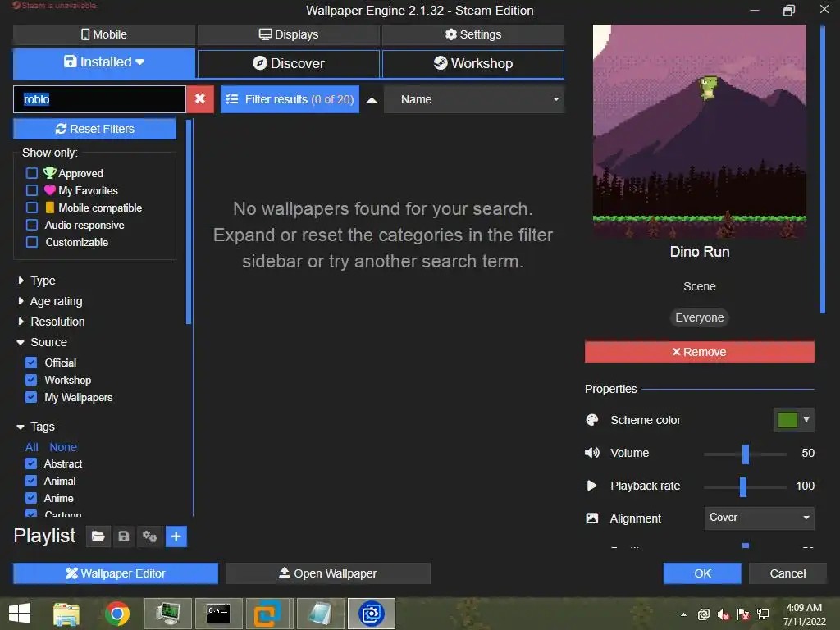Launch the Wallpaper Editor

point(116,573)
